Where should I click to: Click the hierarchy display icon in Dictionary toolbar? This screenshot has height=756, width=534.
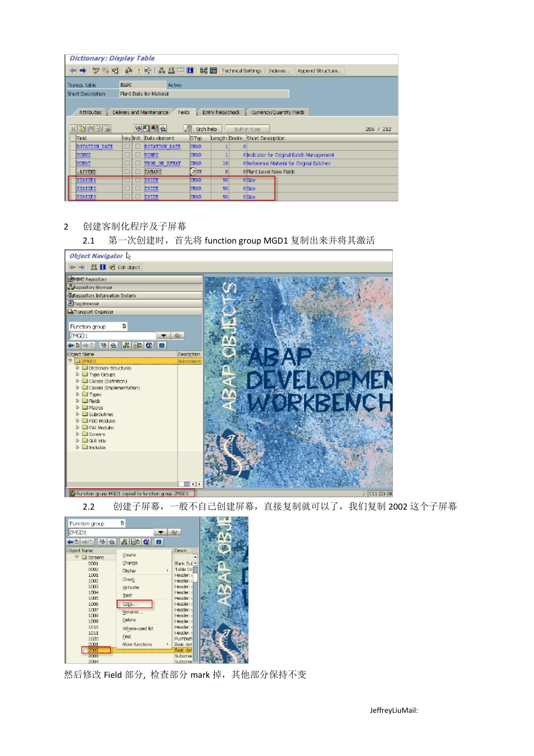point(162,70)
